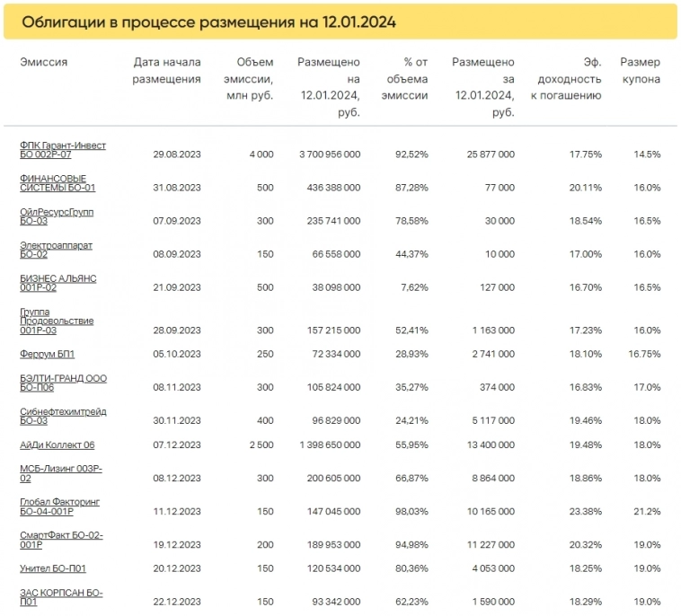681x616 pixels.
Task: Open ЗАС КОРПСАН БО-П01 issue link
Action: coord(61,597)
